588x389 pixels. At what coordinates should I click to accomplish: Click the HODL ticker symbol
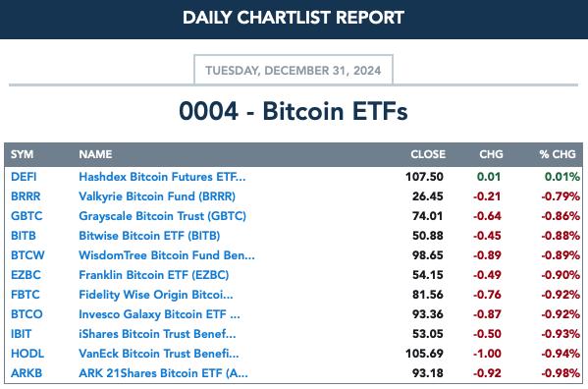(x=27, y=354)
